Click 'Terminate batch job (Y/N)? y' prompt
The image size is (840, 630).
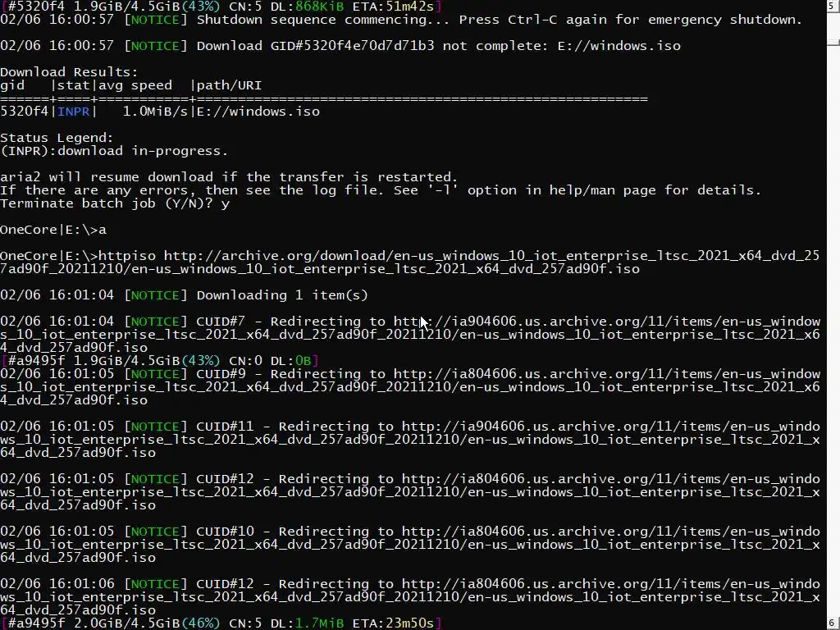pos(115,203)
